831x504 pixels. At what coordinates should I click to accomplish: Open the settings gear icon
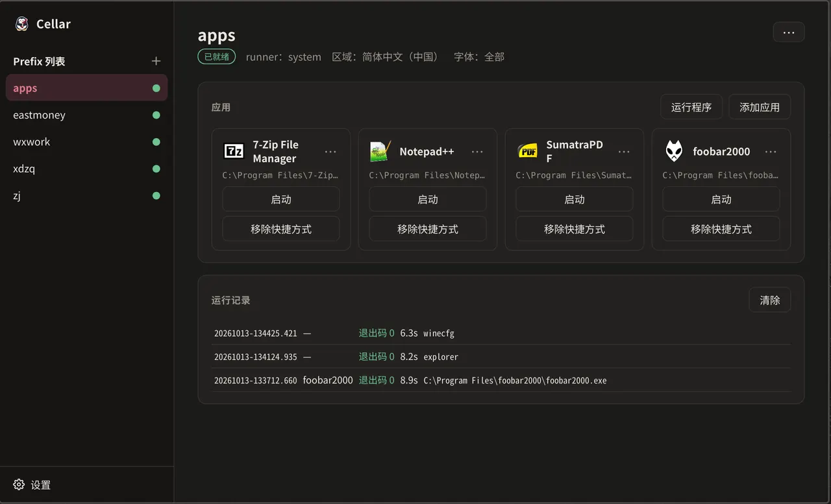[x=19, y=485]
